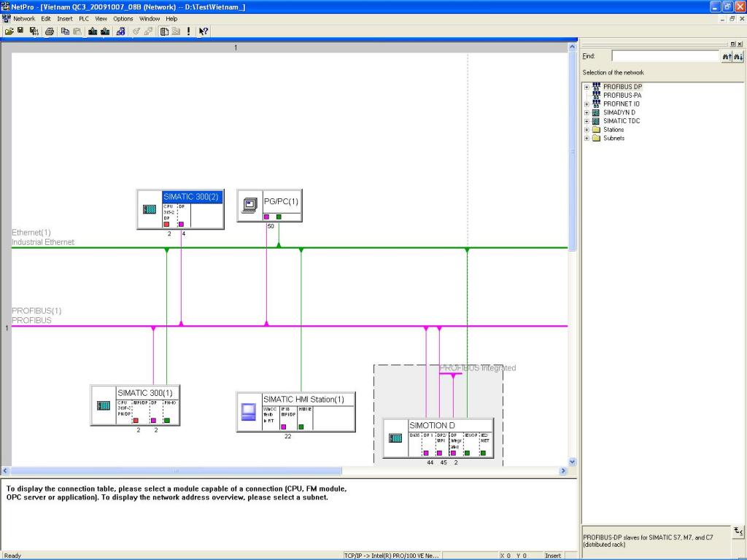This screenshot has height=560, width=747.
Task: Open the Window menu
Action: point(150,19)
